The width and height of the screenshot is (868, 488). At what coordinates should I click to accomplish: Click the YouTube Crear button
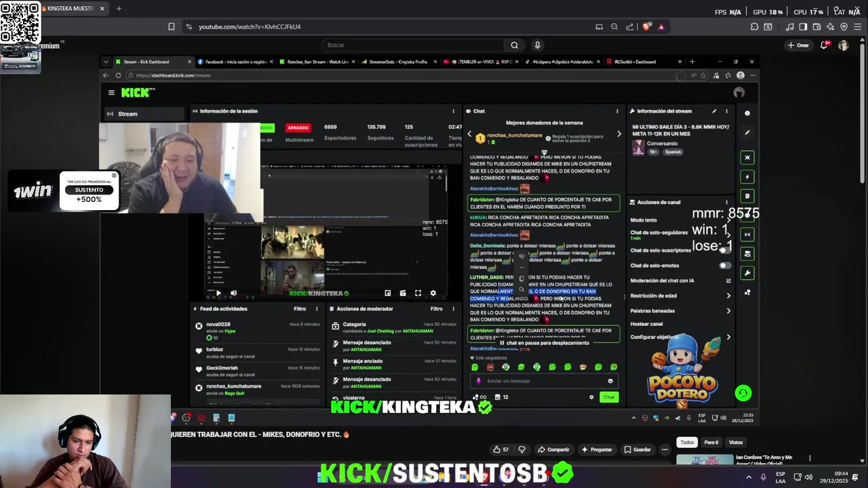tap(798, 45)
